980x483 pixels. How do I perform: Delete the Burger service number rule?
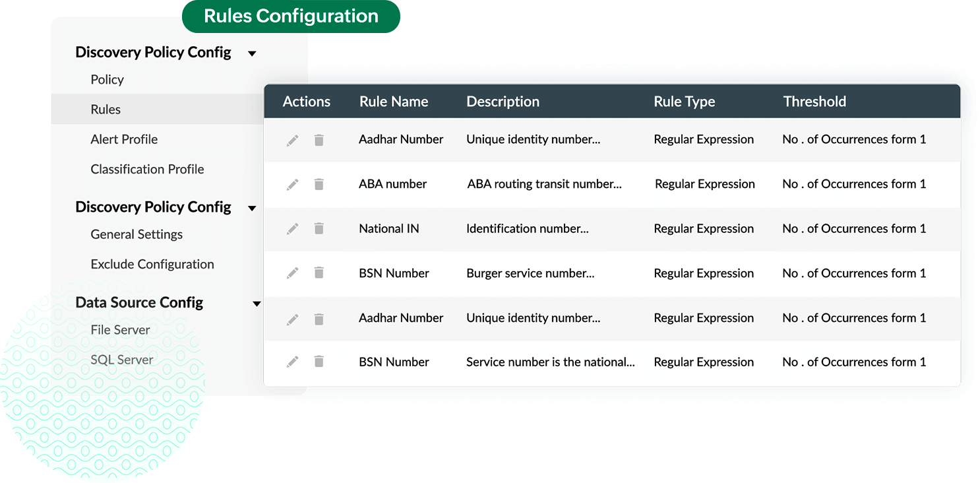click(x=319, y=273)
